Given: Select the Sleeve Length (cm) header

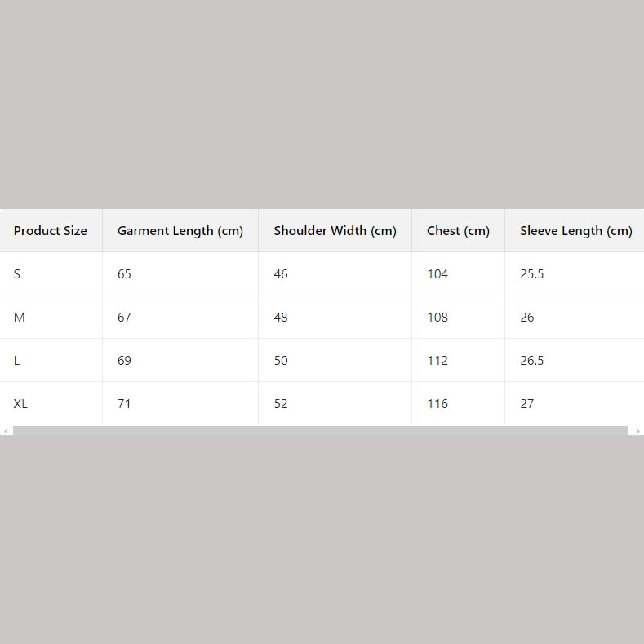Looking at the screenshot, I should 575,231.
